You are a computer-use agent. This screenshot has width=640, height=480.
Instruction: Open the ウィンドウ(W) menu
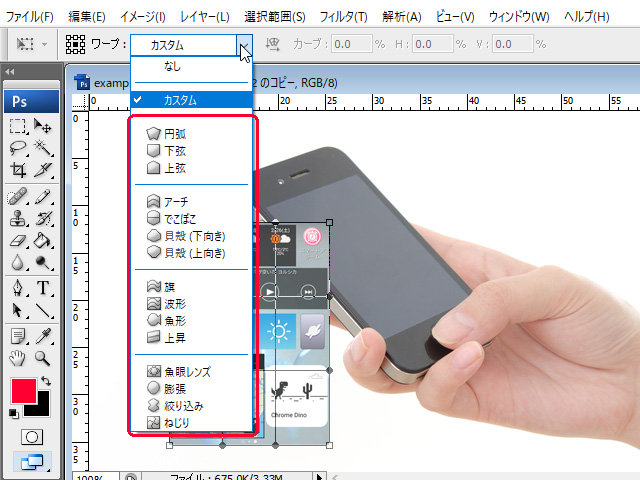(x=519, y=17)
